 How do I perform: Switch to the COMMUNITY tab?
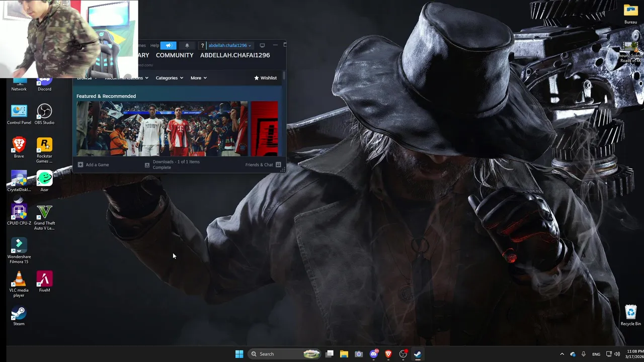coord(175,55)
